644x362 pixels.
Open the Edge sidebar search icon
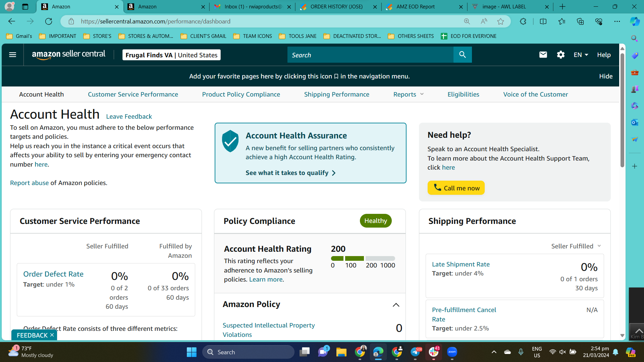click(x=635, y=38)
